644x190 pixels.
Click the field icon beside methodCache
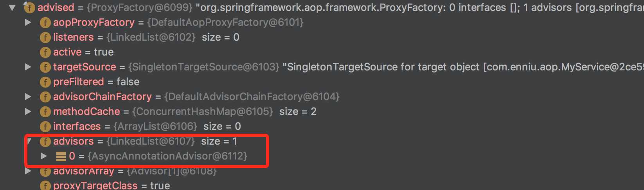click(45, 112)
